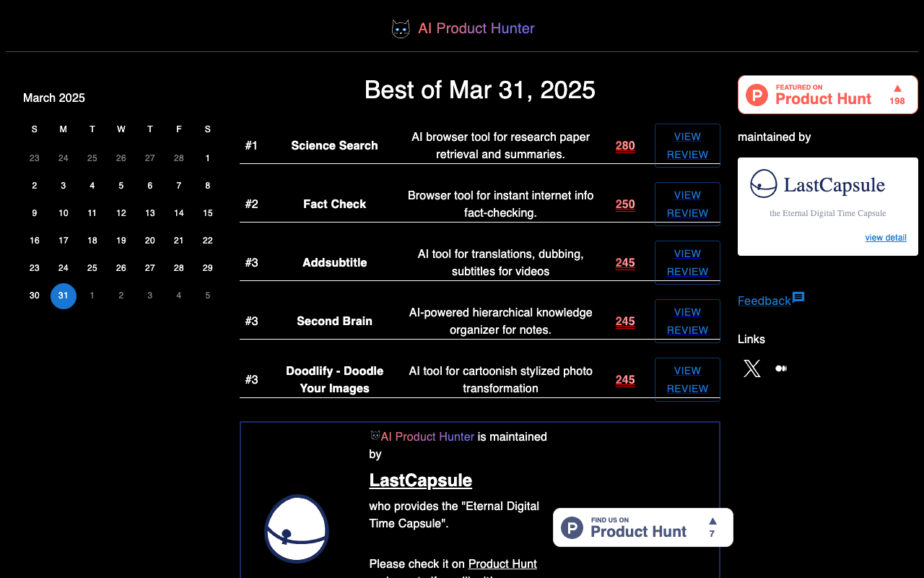Open the Medium link icon
The width and height of the screenshot is (924, 578).
[781, 368]
